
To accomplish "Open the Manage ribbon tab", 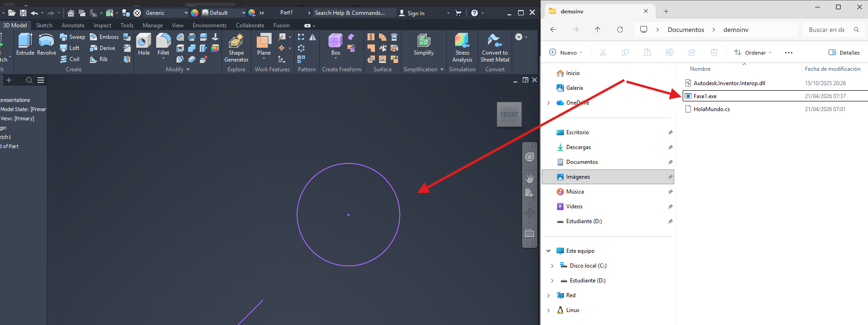I will [152, 25].
